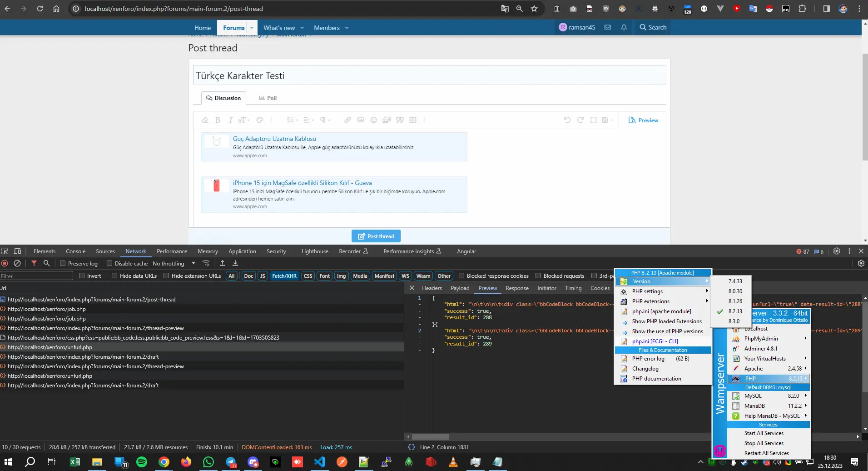
Task: Activate the inspect element picker
Action: click(x=5, y=251)
